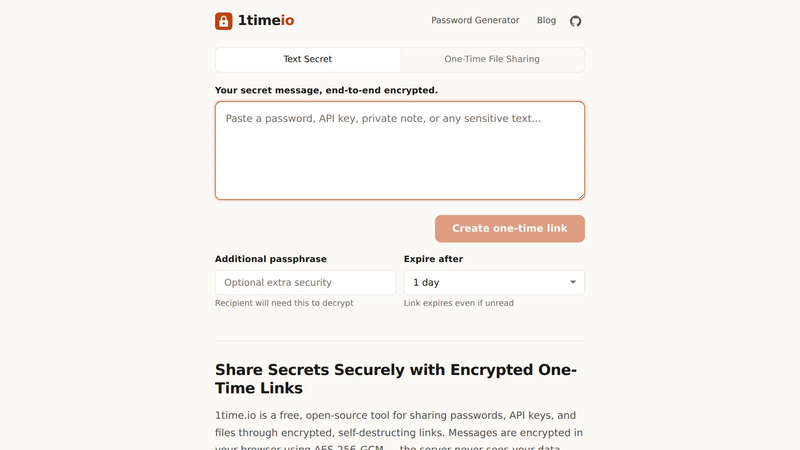Focus the Optional extra security passphrase field
This screenshot has width=800, height=450.
tap(306, 282)
